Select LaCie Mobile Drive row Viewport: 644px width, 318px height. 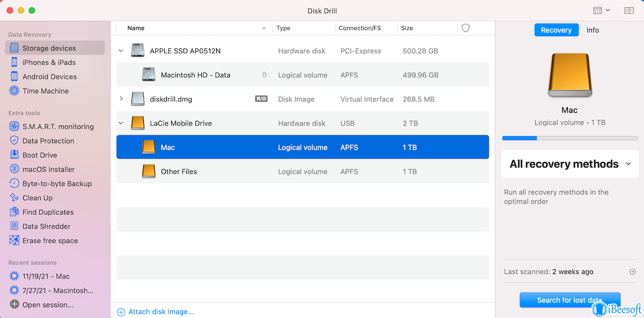[x=303, y=123]
